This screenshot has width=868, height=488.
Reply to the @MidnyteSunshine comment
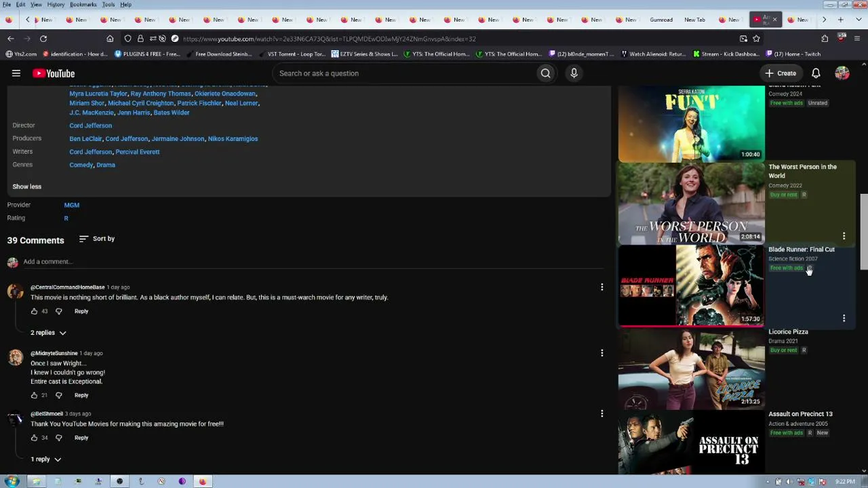81,395
